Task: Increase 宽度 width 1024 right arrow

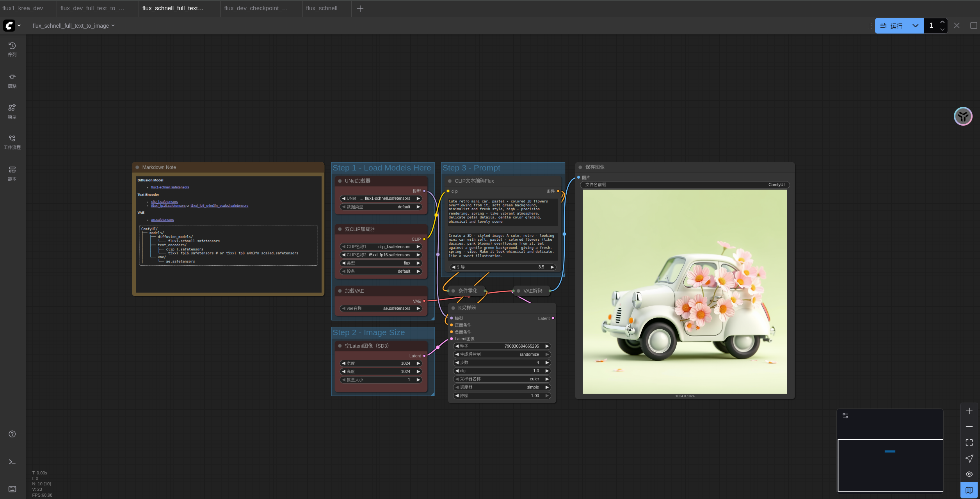Action: (418, 364)
